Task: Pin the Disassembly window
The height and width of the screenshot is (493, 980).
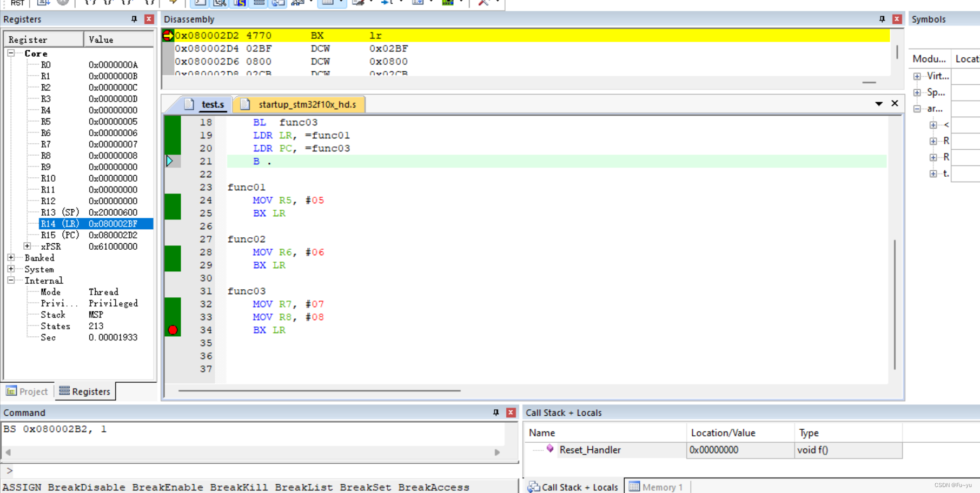Action: 882,19
